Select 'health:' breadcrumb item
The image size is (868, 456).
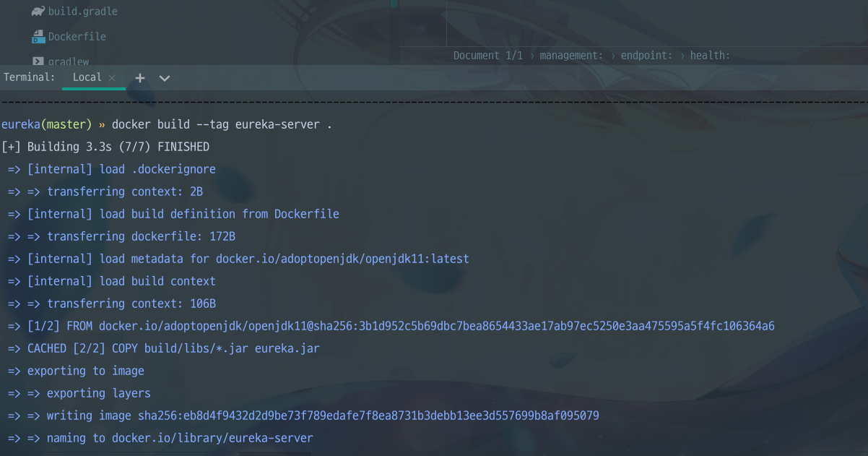710,56
